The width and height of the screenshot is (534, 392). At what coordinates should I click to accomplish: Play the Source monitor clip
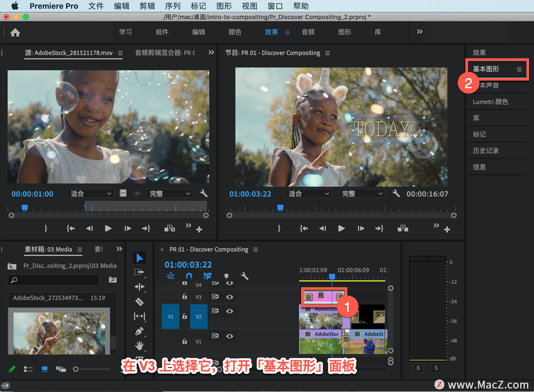108,228
